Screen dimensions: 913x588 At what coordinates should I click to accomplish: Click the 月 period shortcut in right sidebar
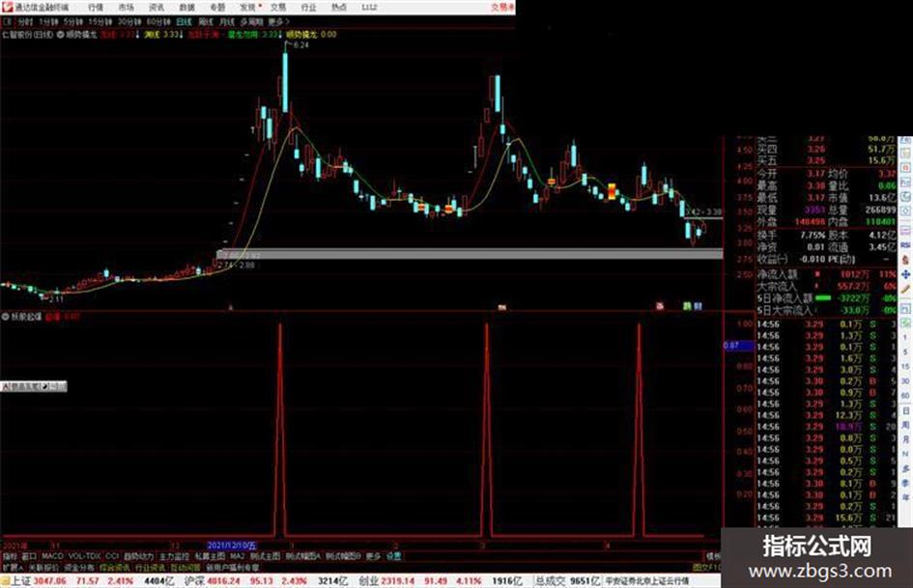(905, 439)
